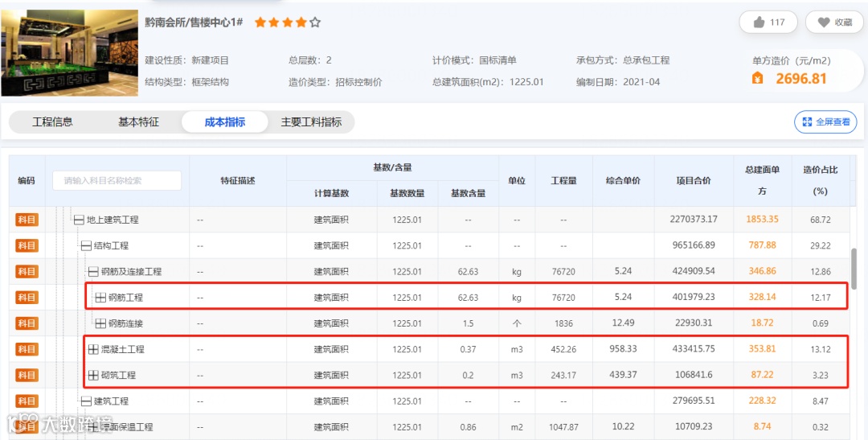Viewport: 868px width, 440px height.
Task: Click the 基数含量 column header
Action: [x=468, y=193]
